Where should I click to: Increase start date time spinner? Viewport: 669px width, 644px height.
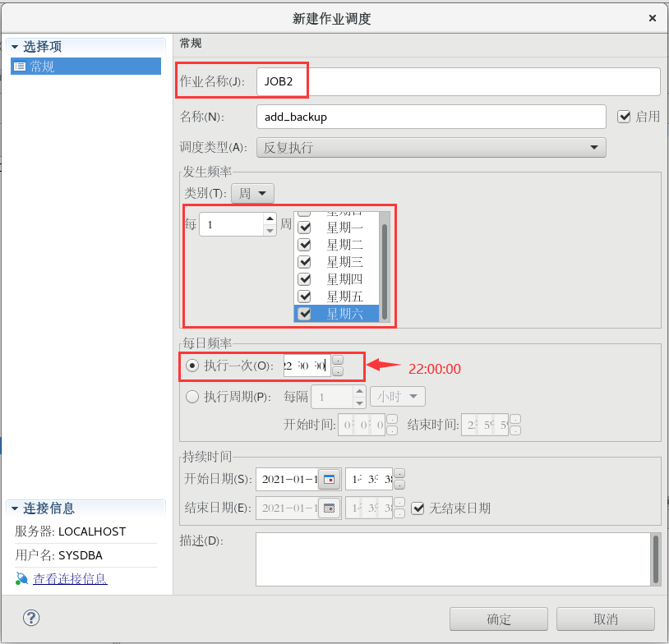(399, 474)
